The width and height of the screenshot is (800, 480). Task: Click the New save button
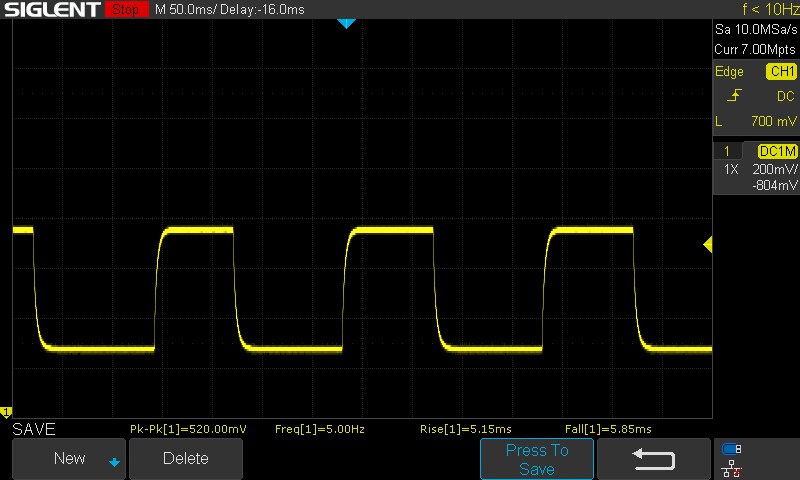pyautogui.click(x=69, y=459)
